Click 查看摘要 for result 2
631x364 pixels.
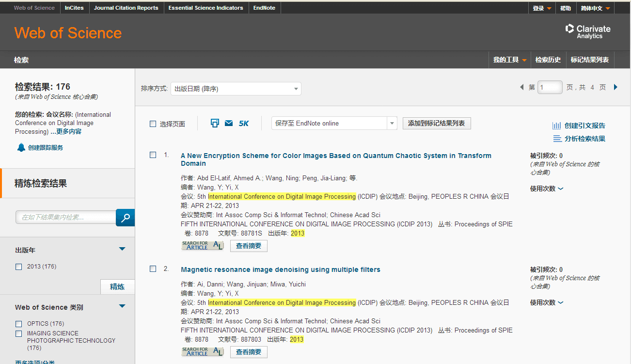(249, 352)
